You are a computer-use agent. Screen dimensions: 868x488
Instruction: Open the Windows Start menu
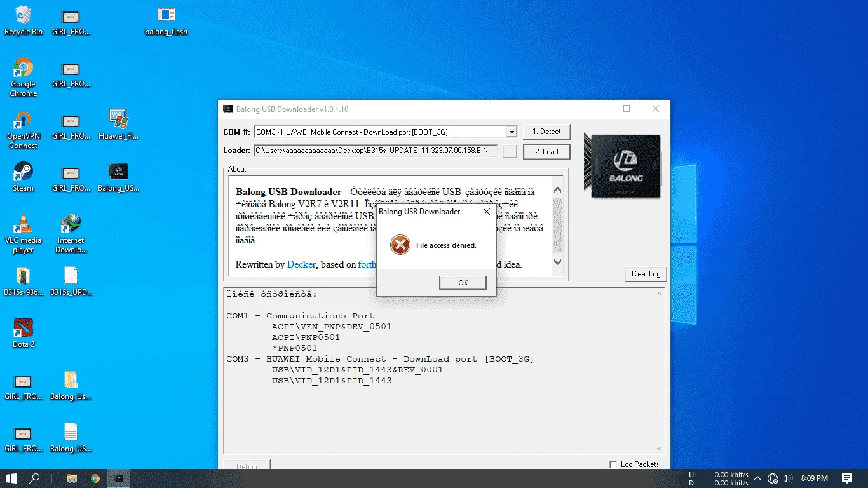11,478
